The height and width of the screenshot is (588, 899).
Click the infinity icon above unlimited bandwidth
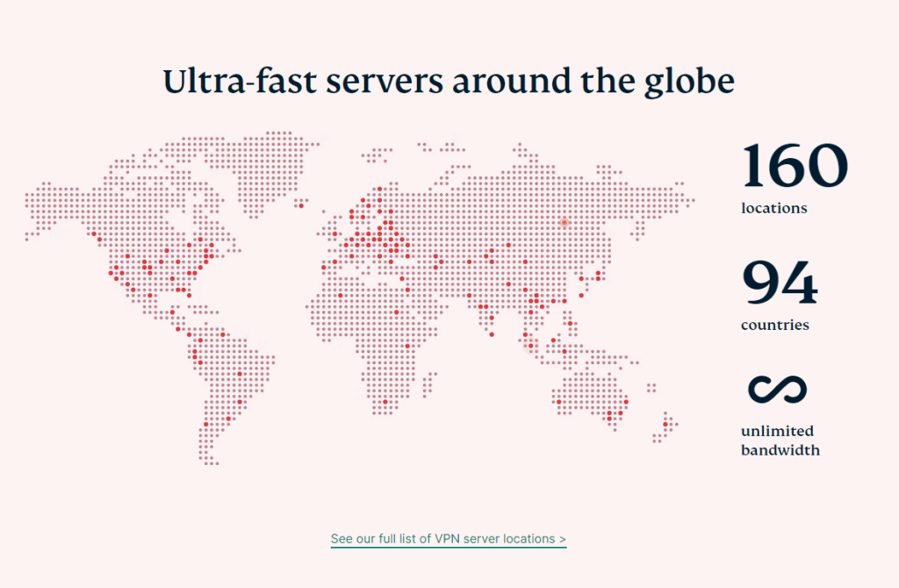pos(777,390)
